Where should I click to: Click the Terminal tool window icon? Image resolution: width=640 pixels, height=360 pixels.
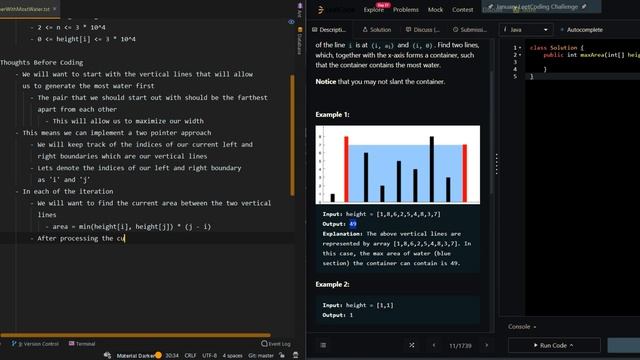(71, 344)
